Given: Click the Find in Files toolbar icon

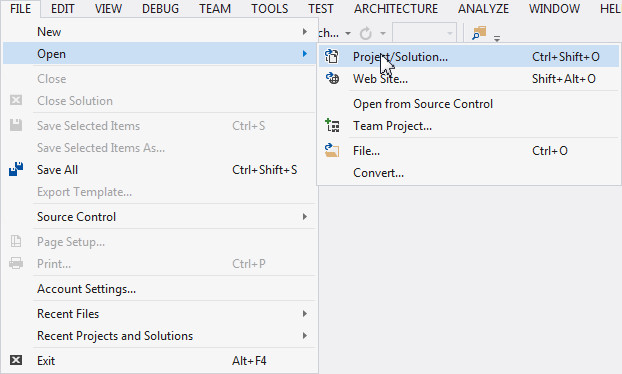Looking at the screenshot, I should point(479,33).
